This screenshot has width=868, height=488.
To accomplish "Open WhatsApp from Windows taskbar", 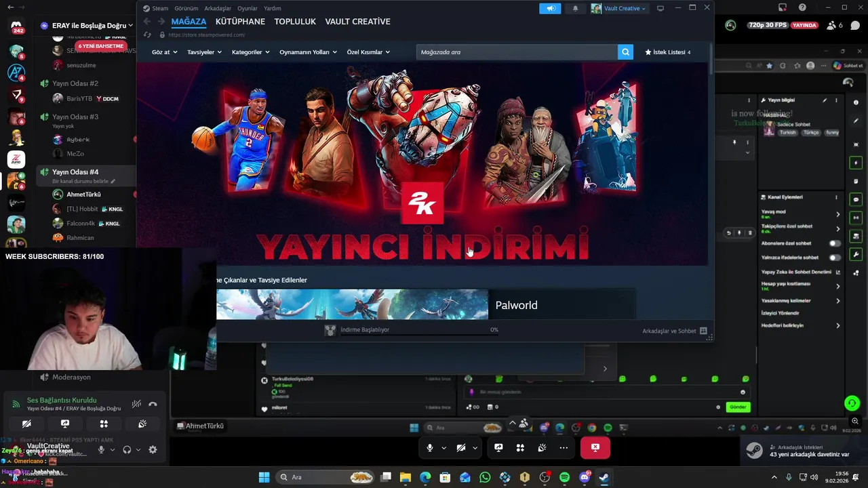I will point(485,477).
